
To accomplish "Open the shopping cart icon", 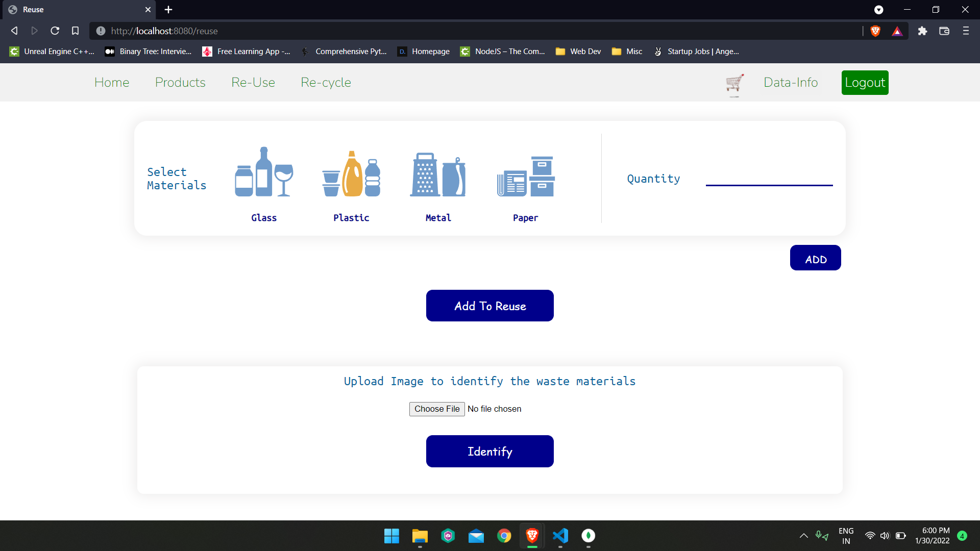I will pyautogui.click(x=734, y=83).
